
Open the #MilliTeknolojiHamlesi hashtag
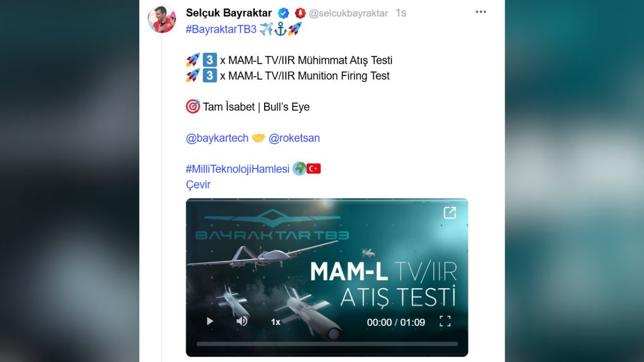pyautogui.click(x=237, y=169)
